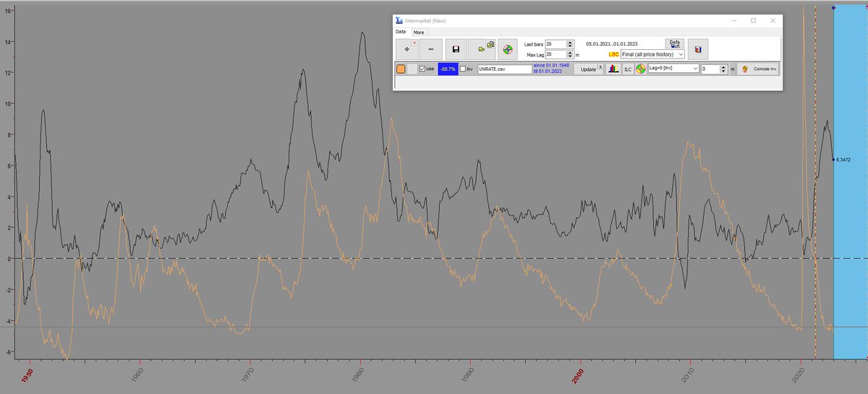Click the icon right of the LBC dropdown

coord(698,49)
